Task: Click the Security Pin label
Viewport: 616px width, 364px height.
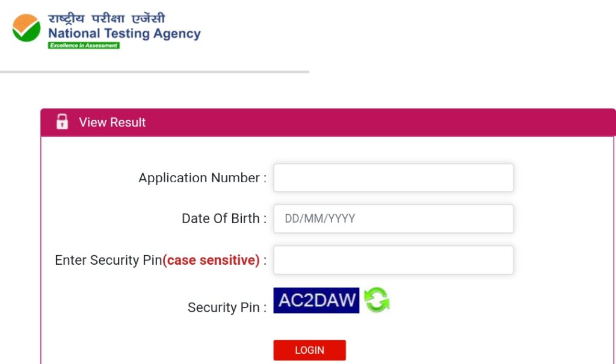Action: tap(225, 307)
